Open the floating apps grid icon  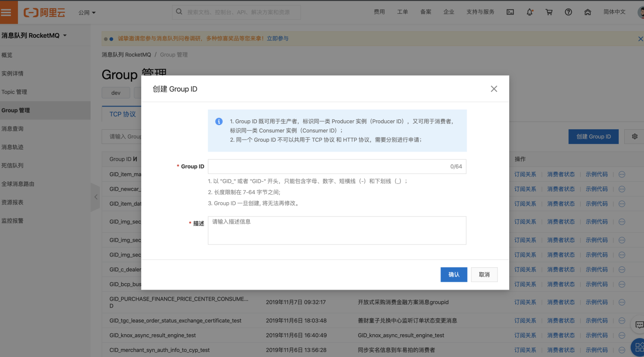point(638,348)
